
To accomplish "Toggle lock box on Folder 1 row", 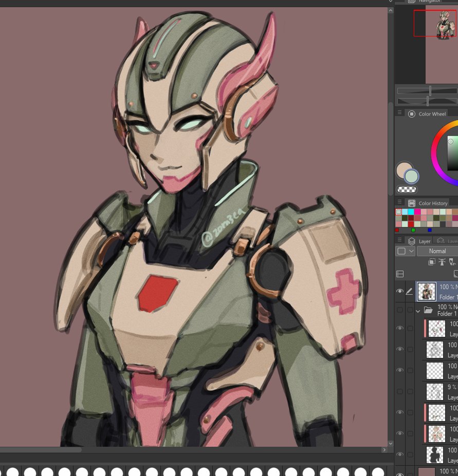I will click(x=410, y=310).
